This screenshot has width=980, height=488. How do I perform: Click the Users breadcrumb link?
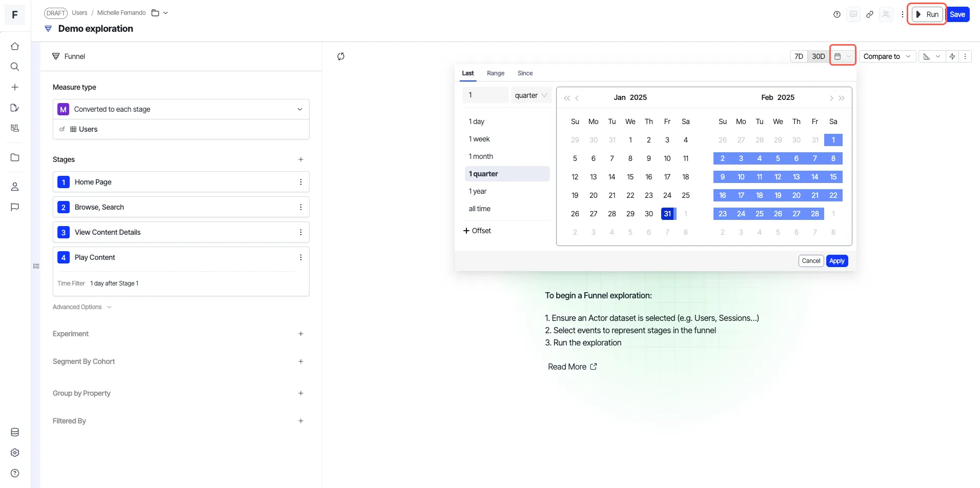(x=79, y=13)
